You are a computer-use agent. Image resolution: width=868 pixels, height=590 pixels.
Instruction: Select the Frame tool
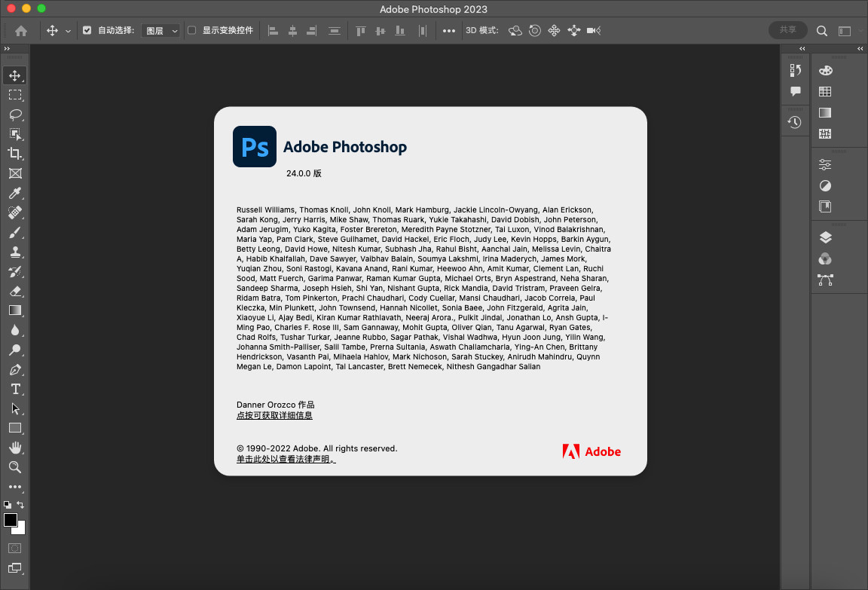tap(15, 173)
